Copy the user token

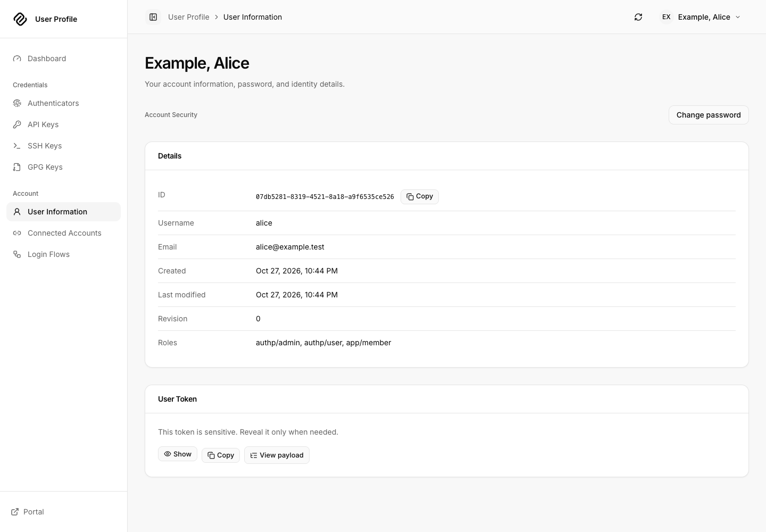pos(221,455)
